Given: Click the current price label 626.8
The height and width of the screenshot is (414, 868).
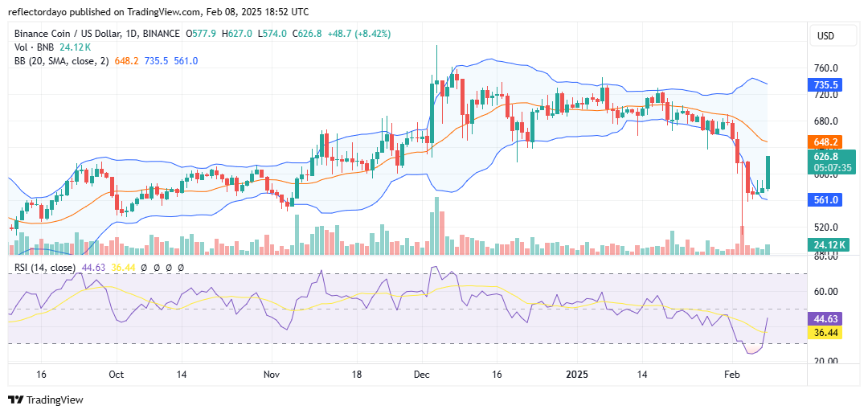Looking at the screenshot, I should (825, 157).
